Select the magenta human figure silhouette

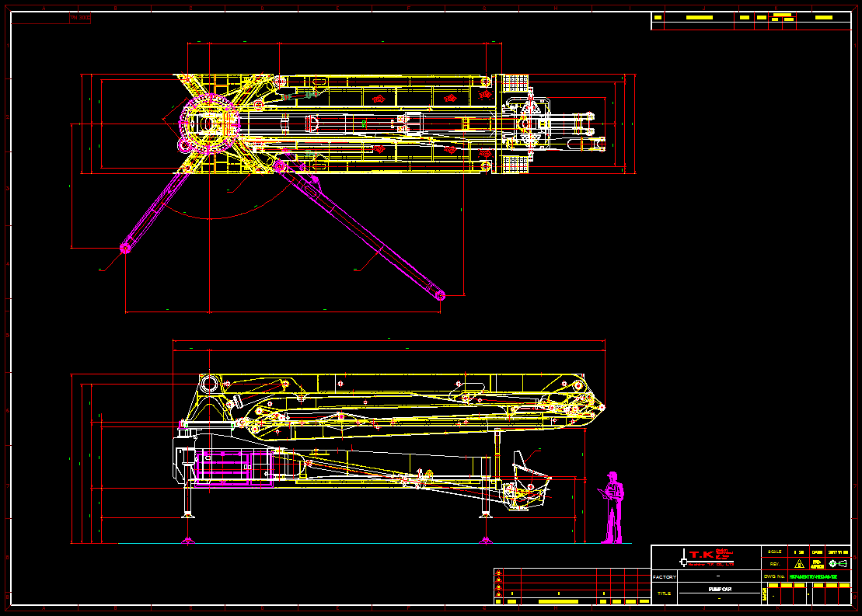[613, 507]
